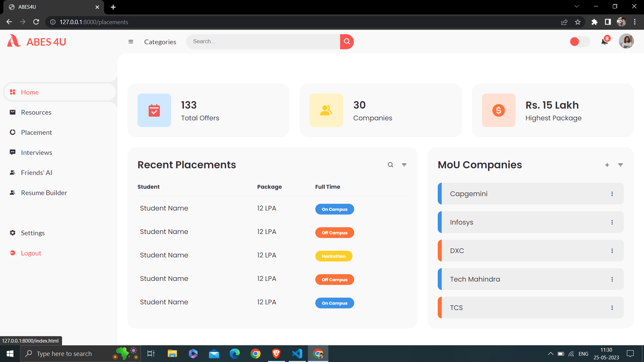Open Placement in the sidebar
644x362 pixels.
[36, 132]
